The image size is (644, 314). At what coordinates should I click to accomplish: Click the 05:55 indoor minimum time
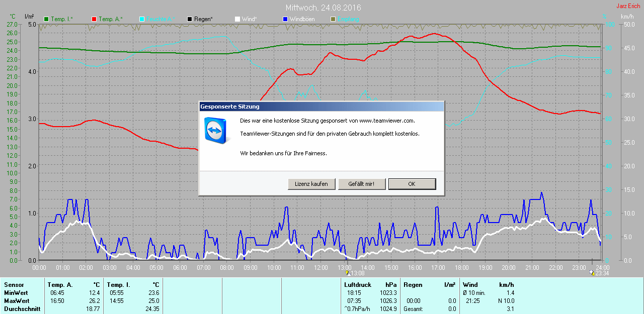(x=117, y=293)
